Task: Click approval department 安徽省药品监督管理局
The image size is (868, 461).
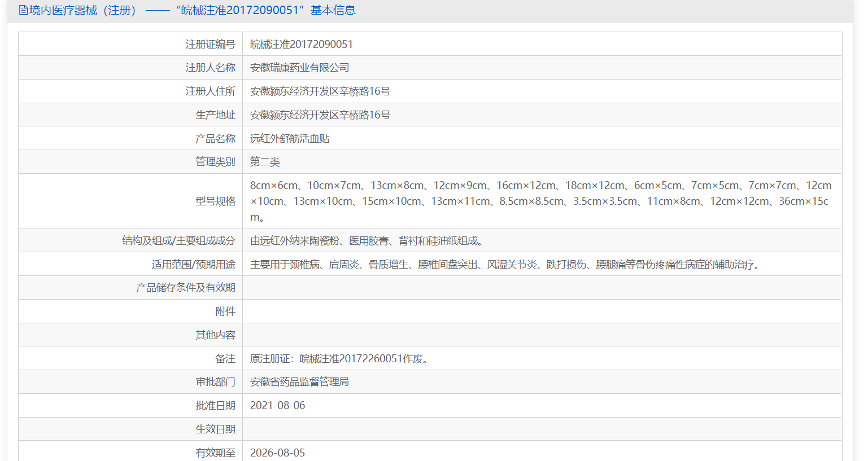Action: [x=300, y=382]
